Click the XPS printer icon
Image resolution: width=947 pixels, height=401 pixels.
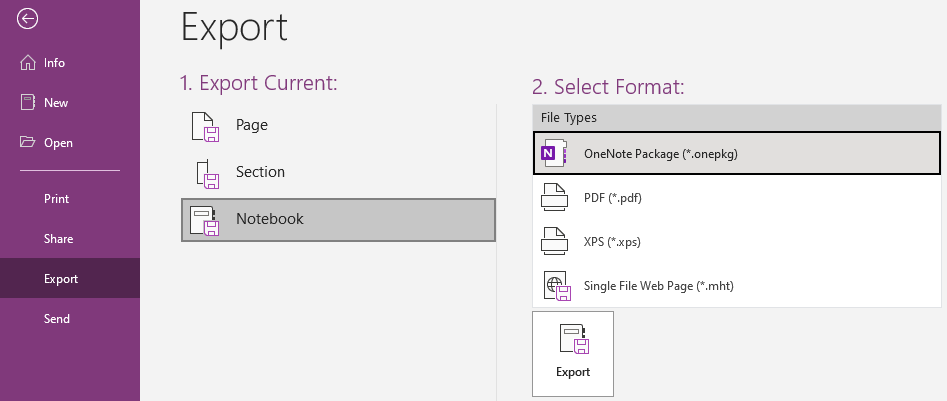tap(554, 242)
